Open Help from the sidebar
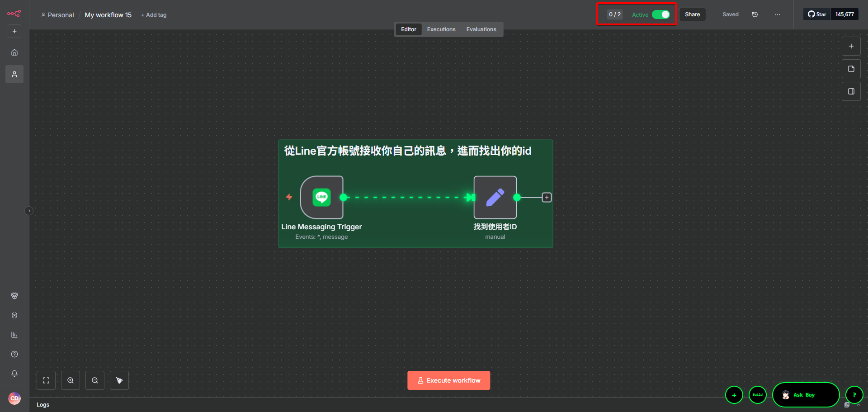This screenshot has height=412, width=868. click(x=14, y=354)
